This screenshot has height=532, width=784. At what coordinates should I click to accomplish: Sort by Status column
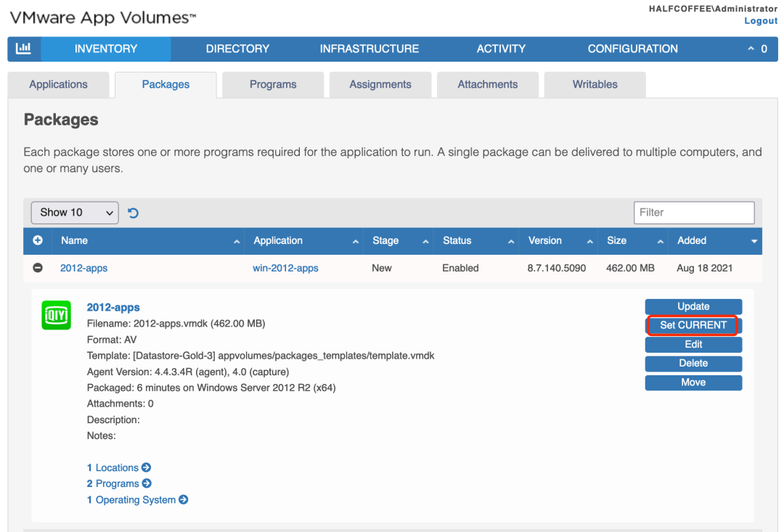477,241
